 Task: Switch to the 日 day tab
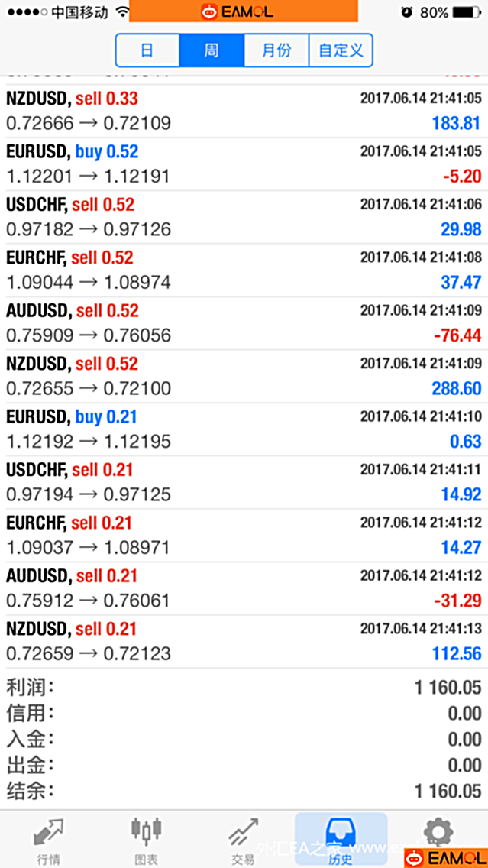(147, 51)
